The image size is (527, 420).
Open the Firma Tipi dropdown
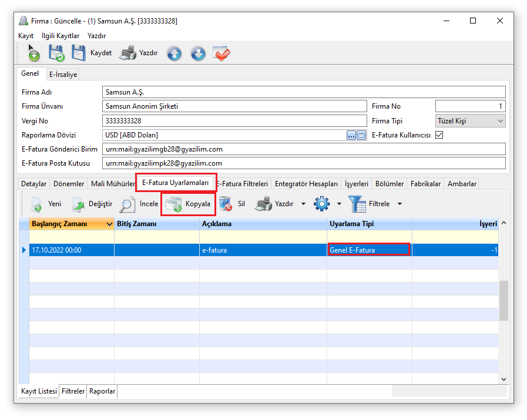[x=470, y=121]
